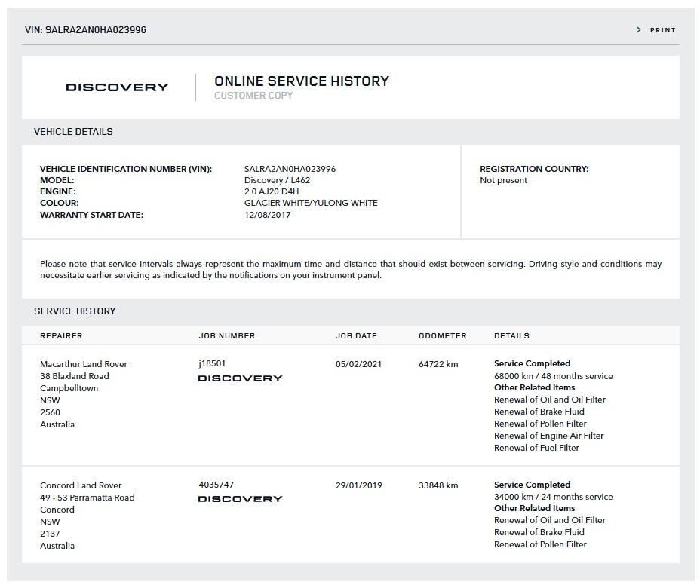700x588 pixels.
Task: Select job number j18501
Action: pyautogui.click(x=212, y=363)
